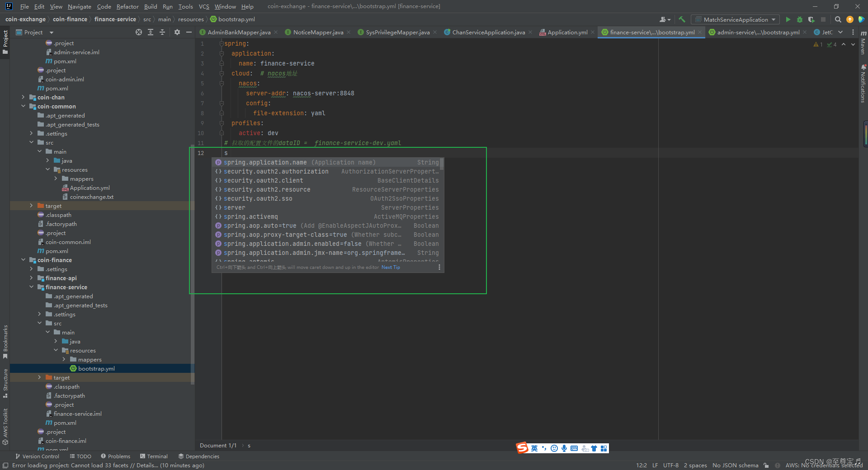Open the Run with Coverage icon
This screenshot has height=470, width=868.
[811, 19]
